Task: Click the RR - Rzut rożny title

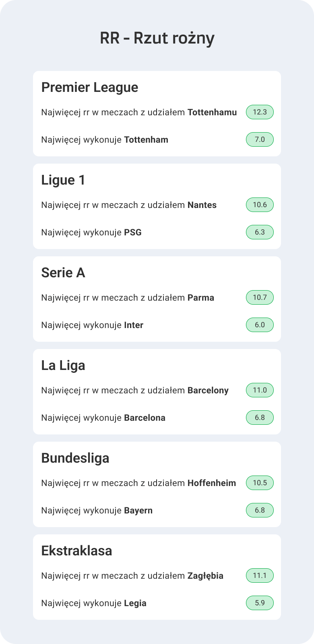Action: (x=157, y=38)
